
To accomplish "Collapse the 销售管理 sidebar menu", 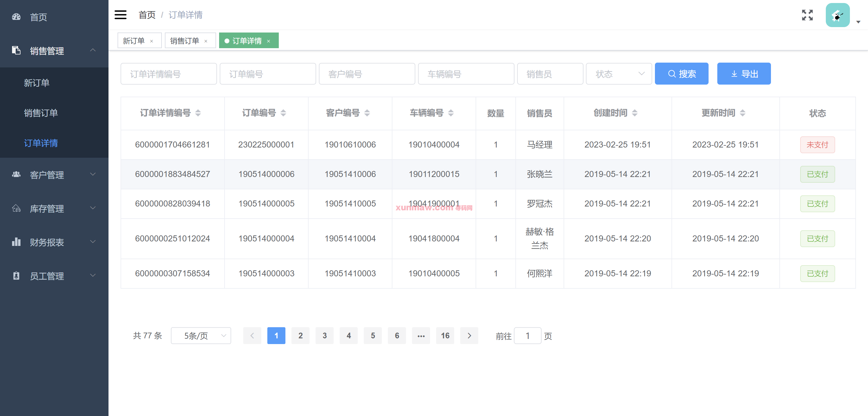I will 54,51.
